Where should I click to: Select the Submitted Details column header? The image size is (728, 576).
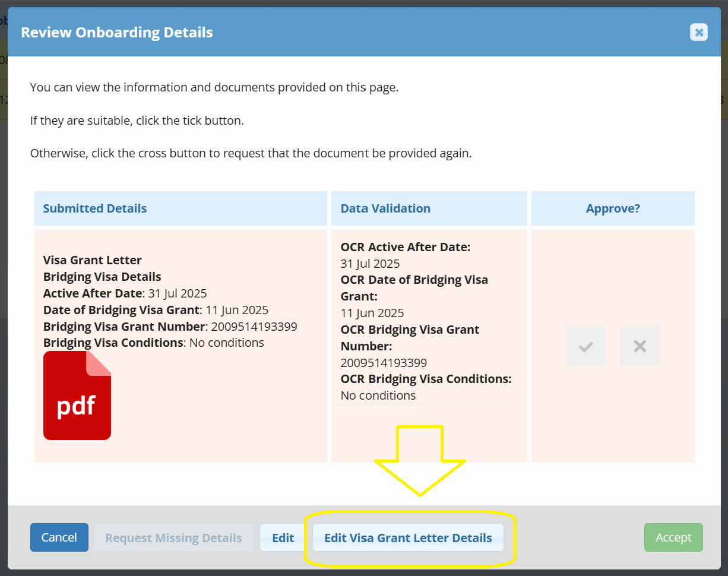click(95, 208)
